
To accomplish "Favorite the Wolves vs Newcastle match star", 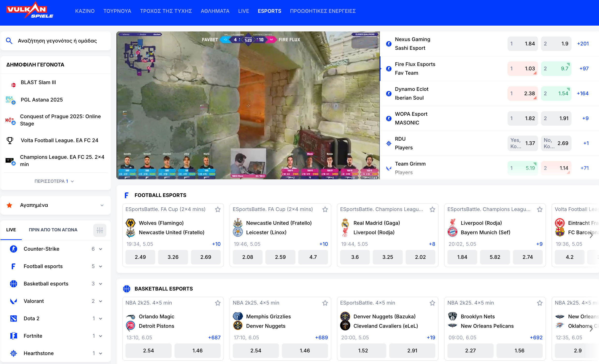I will [x=218, y=209].
